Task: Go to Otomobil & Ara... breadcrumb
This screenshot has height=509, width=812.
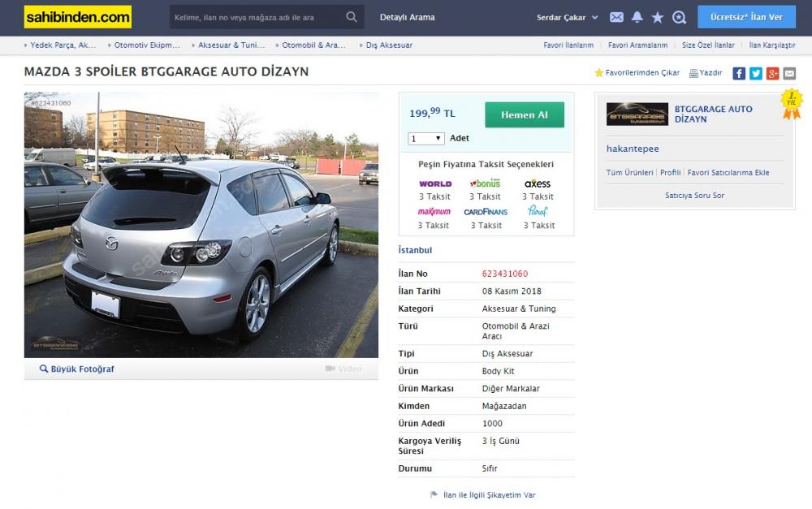Action: 313,45
